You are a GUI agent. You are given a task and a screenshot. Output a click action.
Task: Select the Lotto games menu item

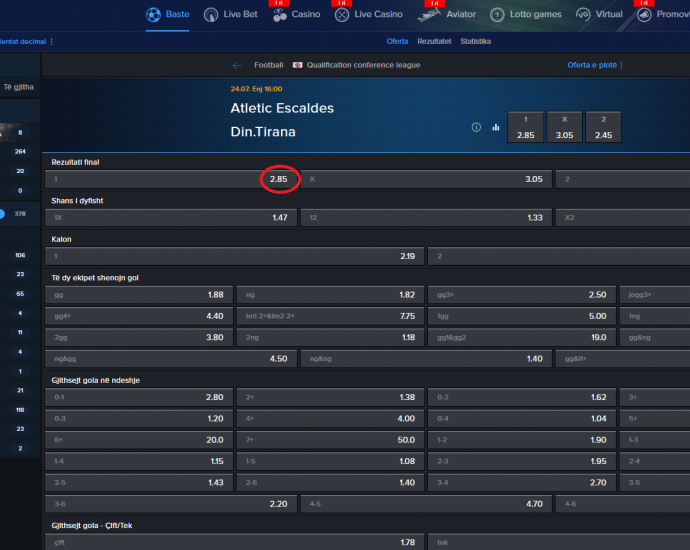point(536,14)
